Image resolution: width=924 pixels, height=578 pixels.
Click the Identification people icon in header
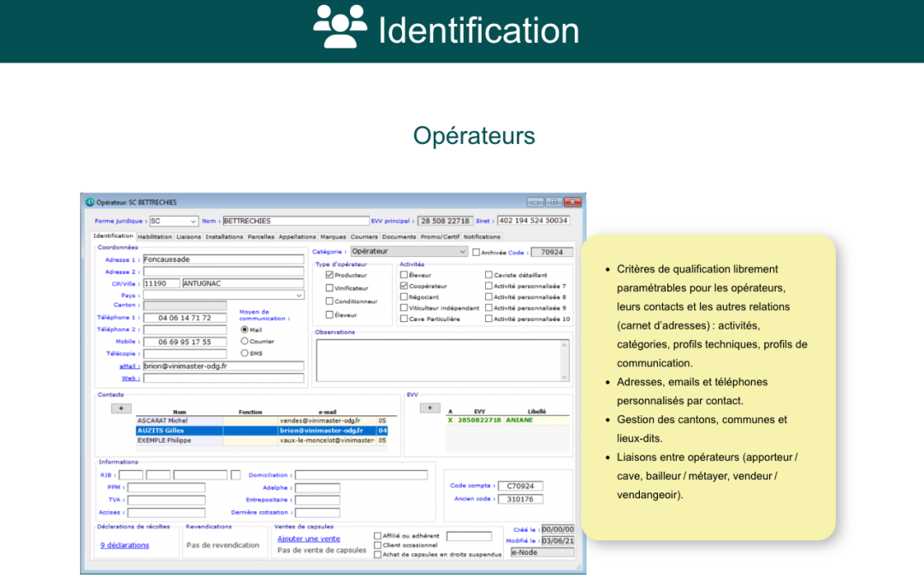[x=340, y=26]
